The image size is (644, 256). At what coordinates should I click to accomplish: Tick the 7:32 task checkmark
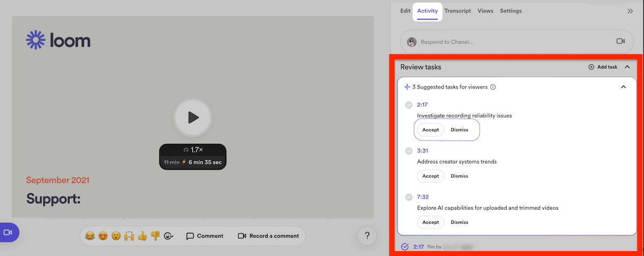pos(409,198)
